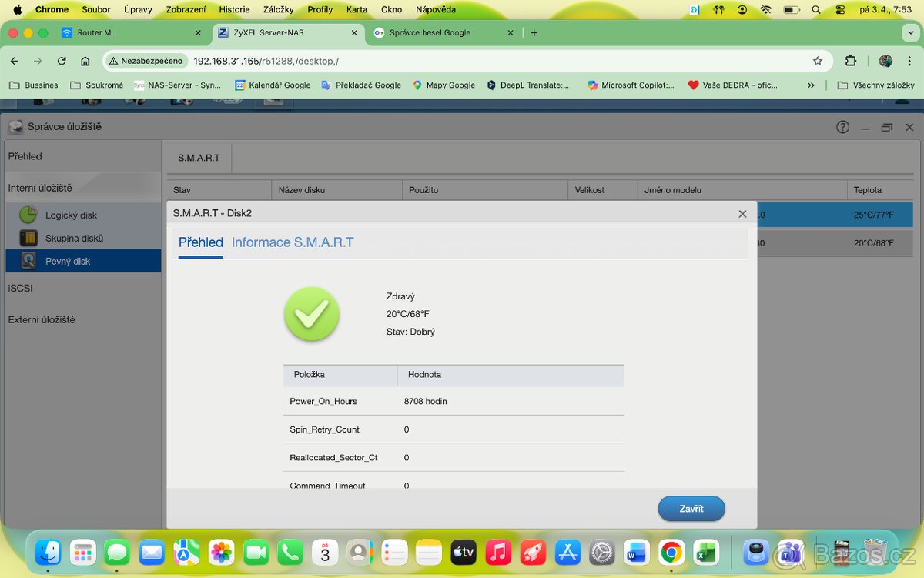Open the Logický disk sidebar item
The height and width of the screenshot is (578, 924).
click(70, 215)
